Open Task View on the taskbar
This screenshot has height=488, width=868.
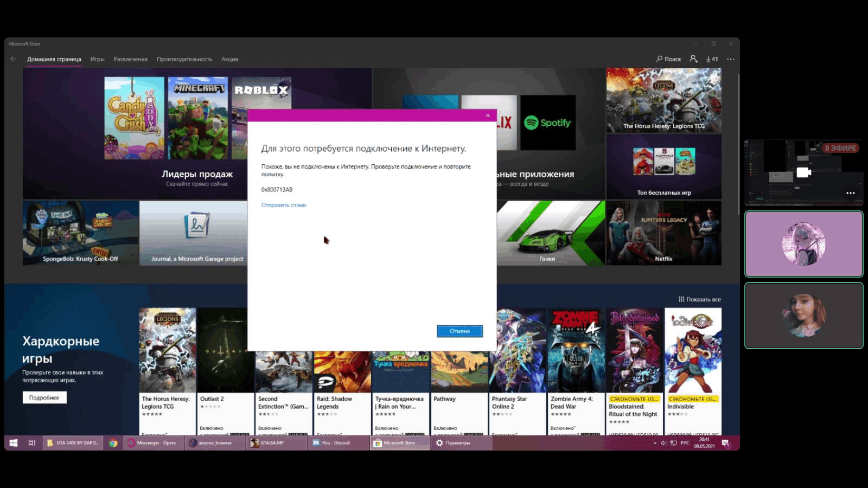pos(32,443)
